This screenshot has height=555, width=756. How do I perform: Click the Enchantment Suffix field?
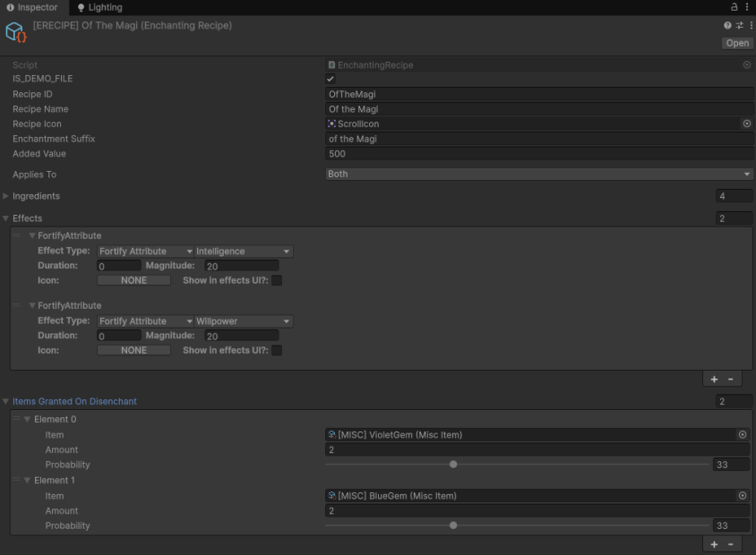pos(539,140)
